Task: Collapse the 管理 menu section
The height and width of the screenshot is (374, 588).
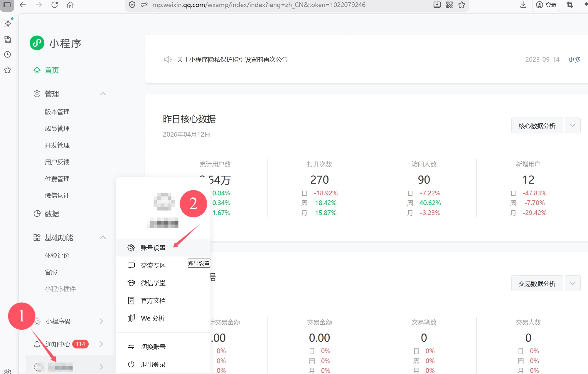Action: click(x=103, y=94)
